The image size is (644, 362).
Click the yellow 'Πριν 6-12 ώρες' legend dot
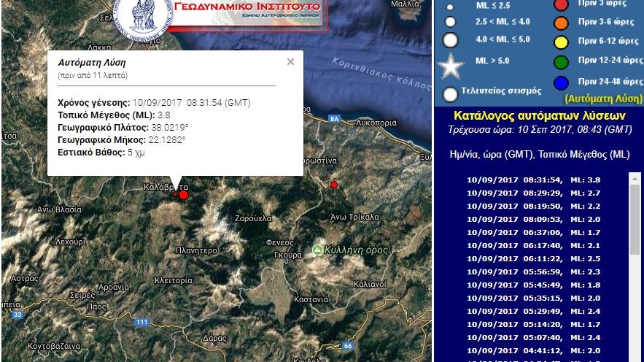pos(561,42)
